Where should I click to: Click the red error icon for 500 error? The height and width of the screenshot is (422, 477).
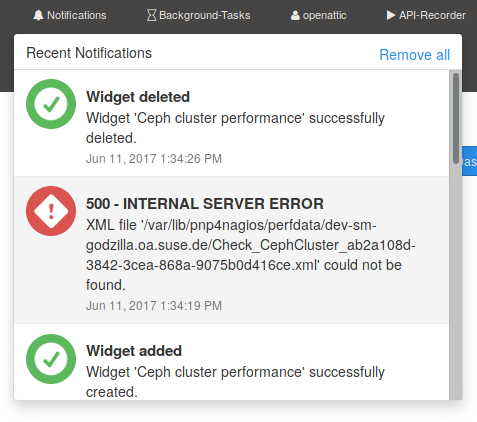pyautogui.click(x=51, y=211)
